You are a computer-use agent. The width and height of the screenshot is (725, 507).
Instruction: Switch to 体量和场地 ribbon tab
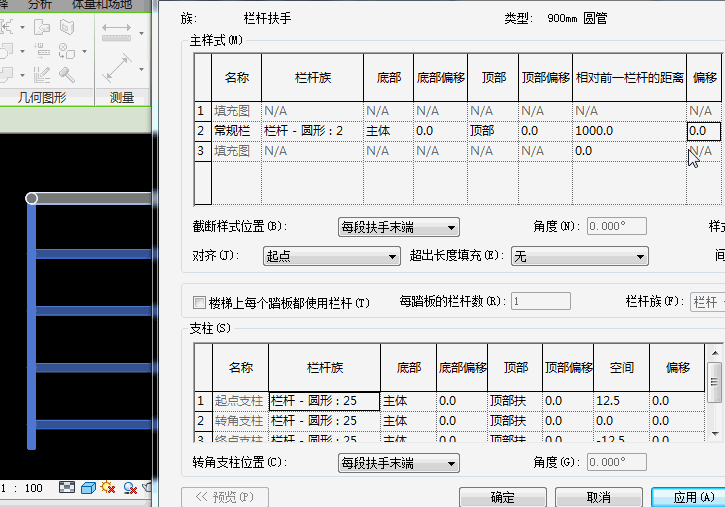[102, 5]
